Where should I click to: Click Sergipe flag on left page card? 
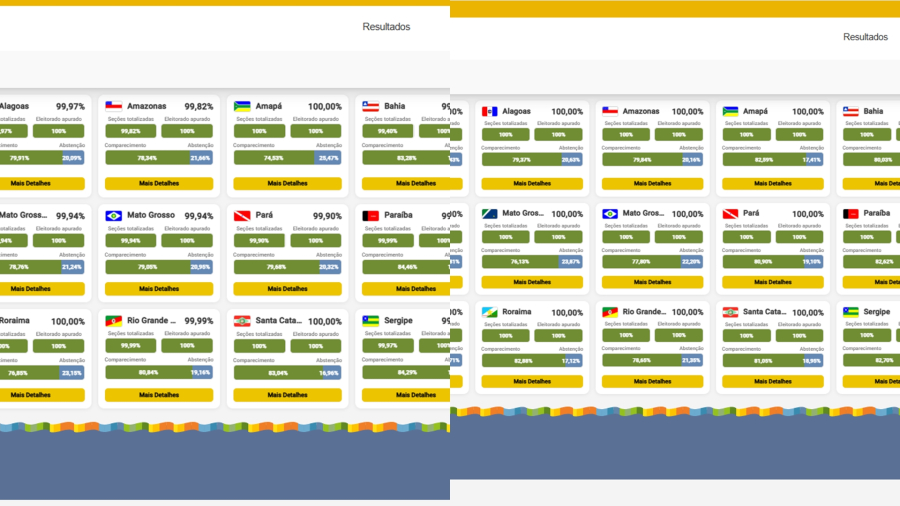tap(371, 321)
